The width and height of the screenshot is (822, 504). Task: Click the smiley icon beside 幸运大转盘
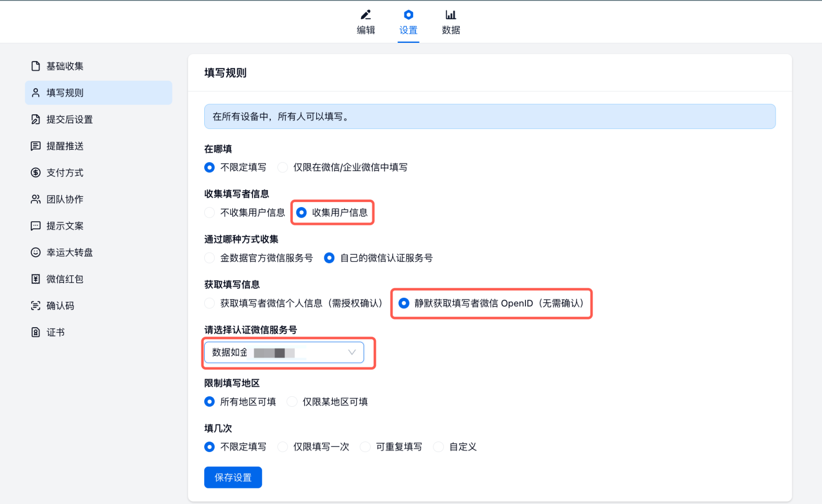tap(36, 253)
